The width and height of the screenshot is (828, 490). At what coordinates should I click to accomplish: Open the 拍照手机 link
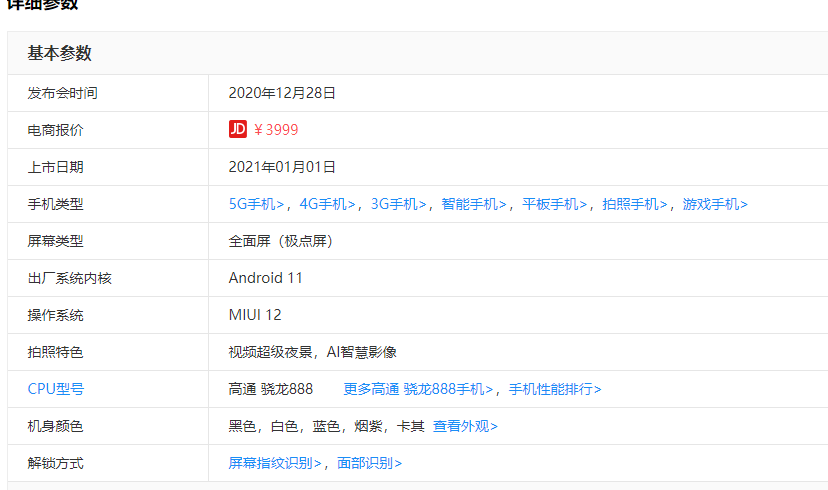click(635, 204)
